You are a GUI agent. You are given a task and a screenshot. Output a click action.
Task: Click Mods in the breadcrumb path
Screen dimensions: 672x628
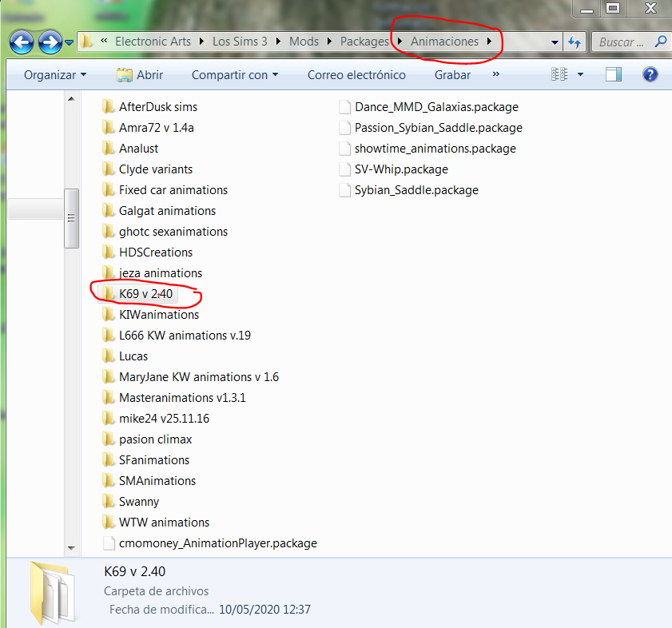pos(304,42)
